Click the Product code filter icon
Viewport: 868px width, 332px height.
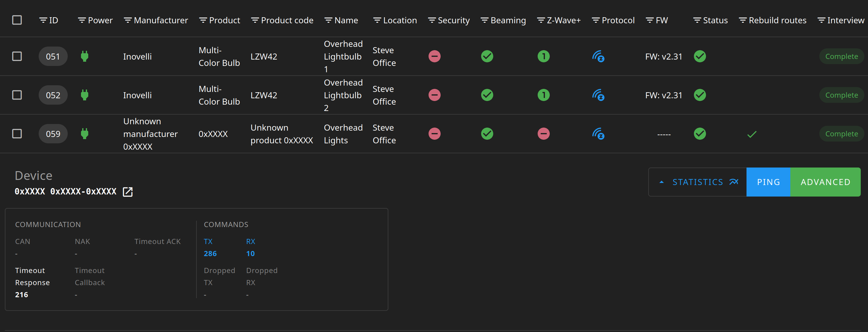pos(255,21)
